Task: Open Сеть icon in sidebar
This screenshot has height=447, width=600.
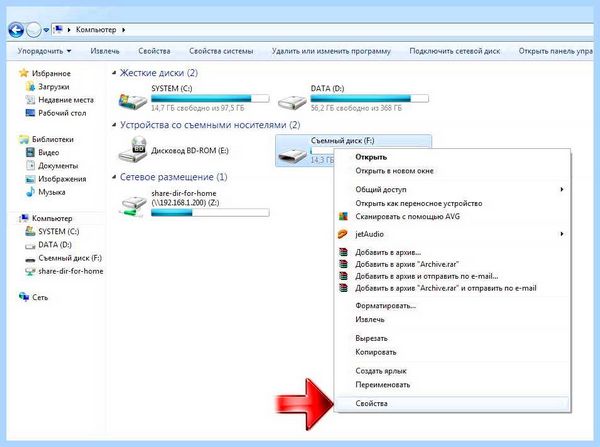Action: click(24, 297)
